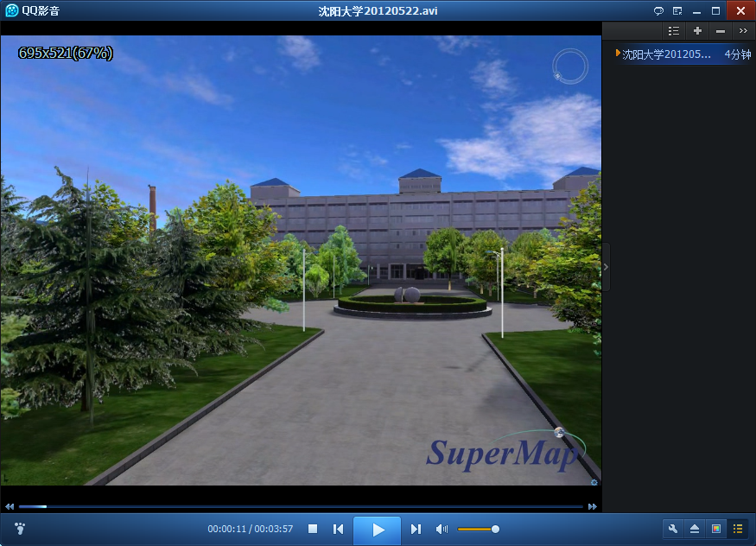The width and height of the screenshot is (756, 546).
Task: Open the wrench tools menu
Action: point(672,529)
